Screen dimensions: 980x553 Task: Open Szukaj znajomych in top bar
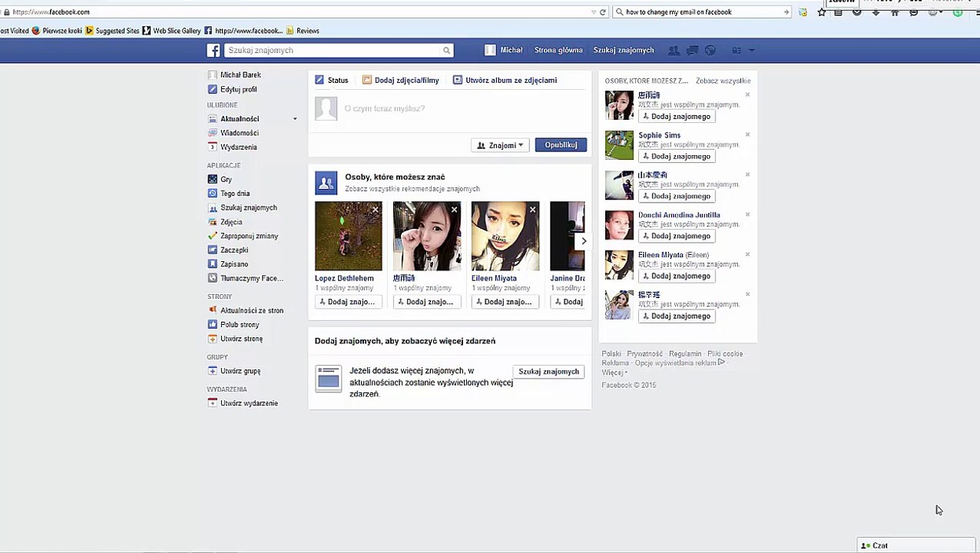pyautogui.click(x=624, y=50)
